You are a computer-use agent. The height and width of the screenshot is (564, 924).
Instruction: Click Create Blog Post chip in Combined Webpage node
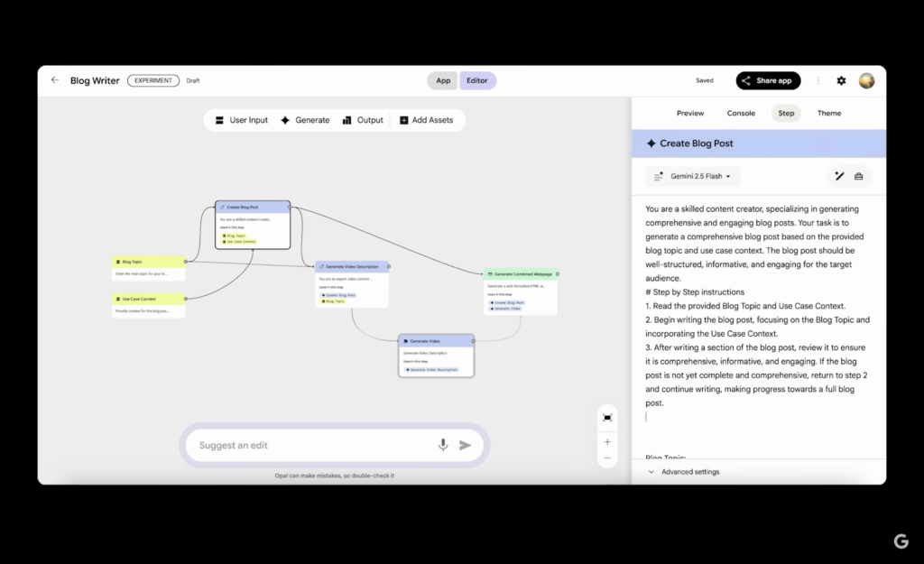507,303
